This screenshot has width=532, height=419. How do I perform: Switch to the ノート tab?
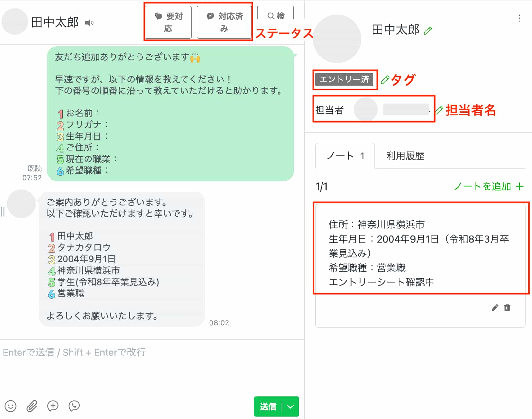tap(345, 156)
